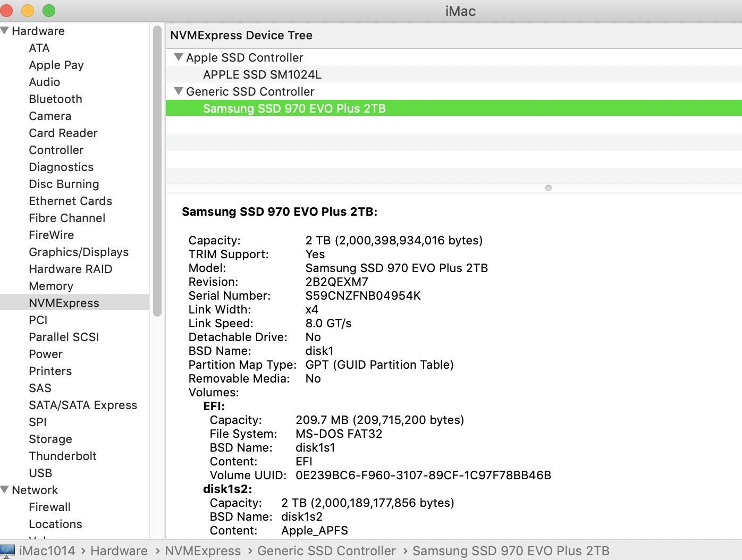The width and height of the screenshot is (742, 560).
Task: Click the 2 TB (2,000,398,934,016 bytes) capacity value
Action: [394, 240]
